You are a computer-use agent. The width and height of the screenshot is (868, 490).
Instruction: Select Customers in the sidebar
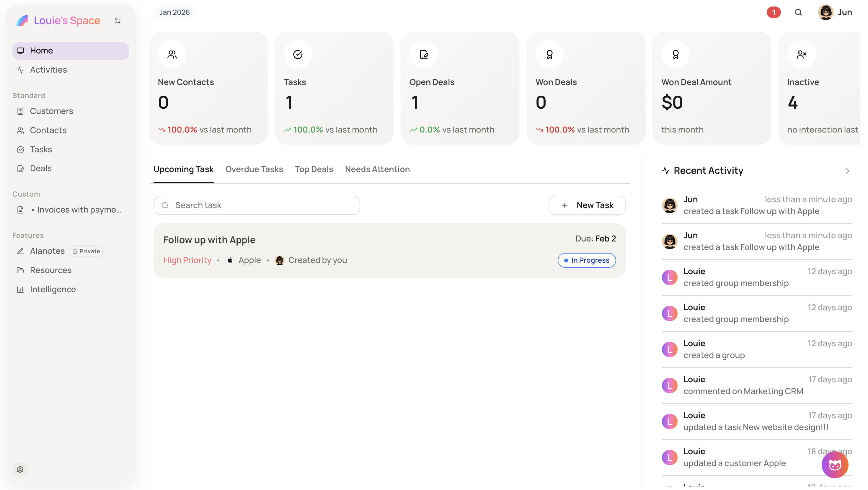(x=51, y=111)
